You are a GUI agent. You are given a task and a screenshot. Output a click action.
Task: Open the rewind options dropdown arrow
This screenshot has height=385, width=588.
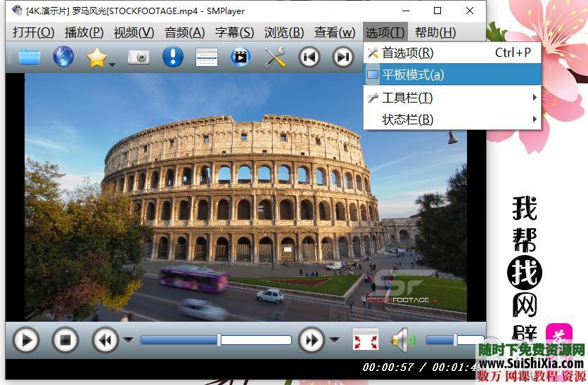click(x=128, y=341)
